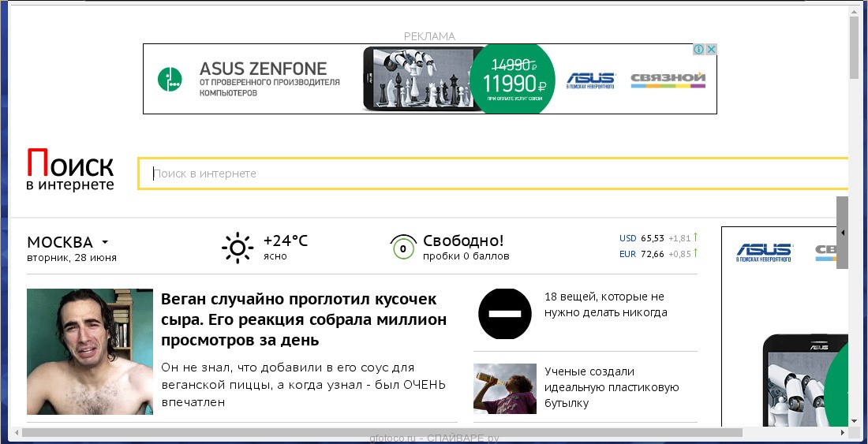Click the РЕКЛАМА label above banner
This screenshot has height=444, width=868.
pyautogui.click(x=429, y=36)
